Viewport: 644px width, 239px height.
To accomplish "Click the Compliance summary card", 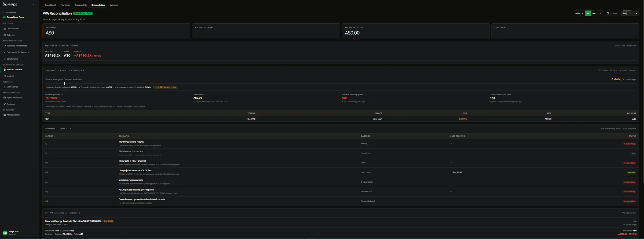I will pos(565,31).
